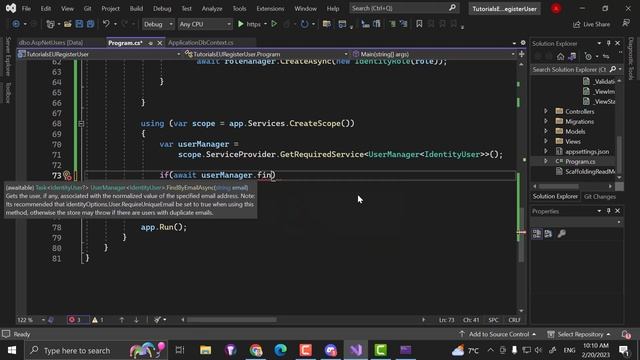Expand the Migrations folder
This screenshot has height=360, width=640.
[x=546, y=121]
